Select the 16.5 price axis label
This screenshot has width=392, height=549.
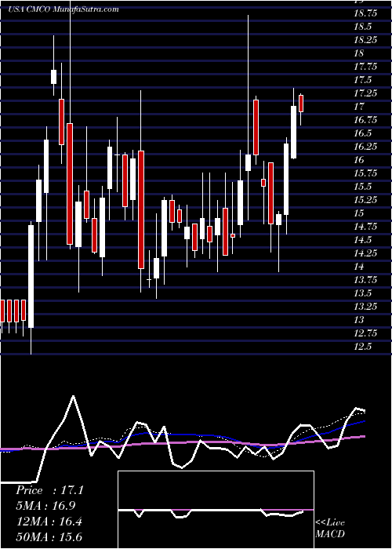(x=365, y=133)
